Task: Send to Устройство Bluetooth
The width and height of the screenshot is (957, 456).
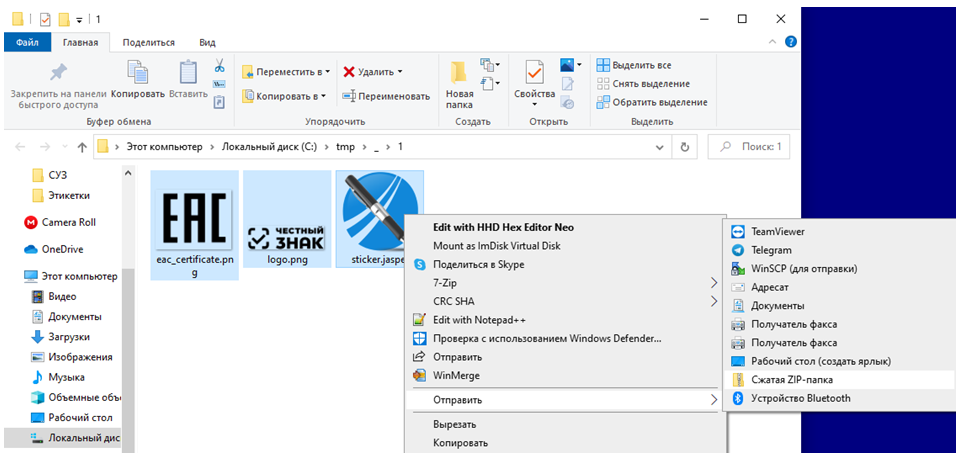Action: (800, 398)
